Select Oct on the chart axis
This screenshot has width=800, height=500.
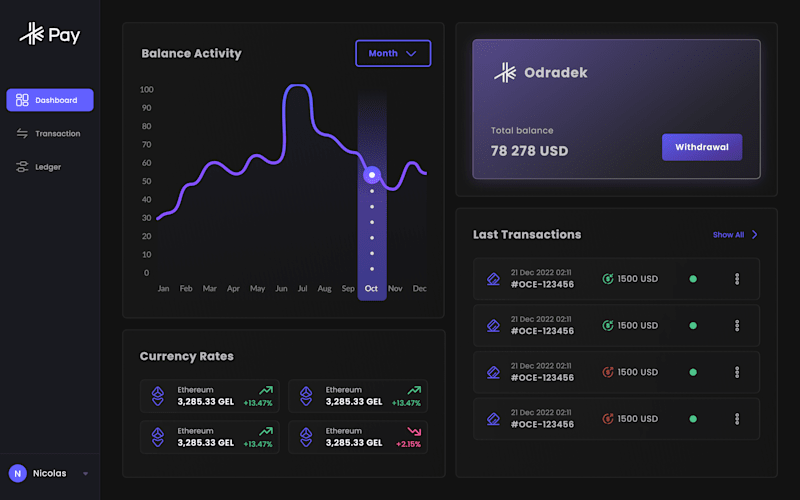pyautogui.click(x=371, y=289)
